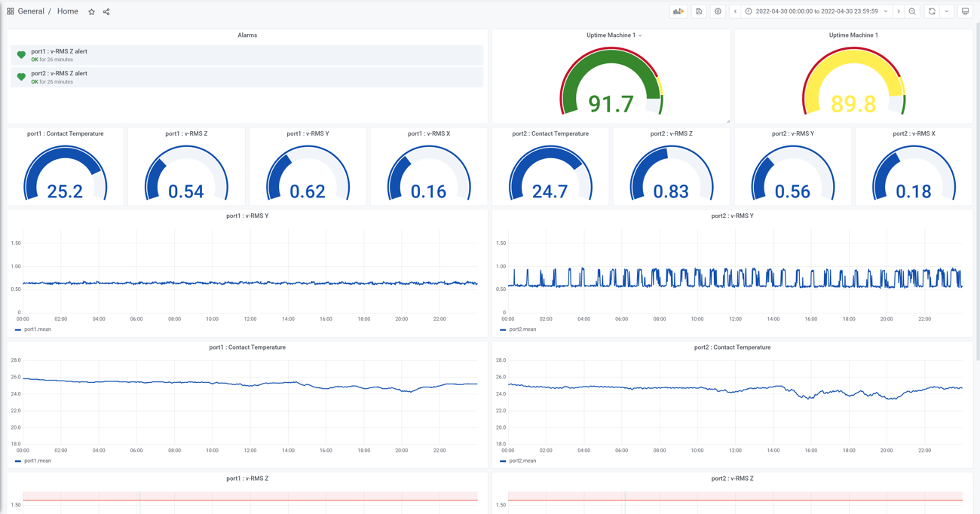The image size is (980, 514).
Task: Add a new panel with the chart-plus icon
Action: pos(678,11)
